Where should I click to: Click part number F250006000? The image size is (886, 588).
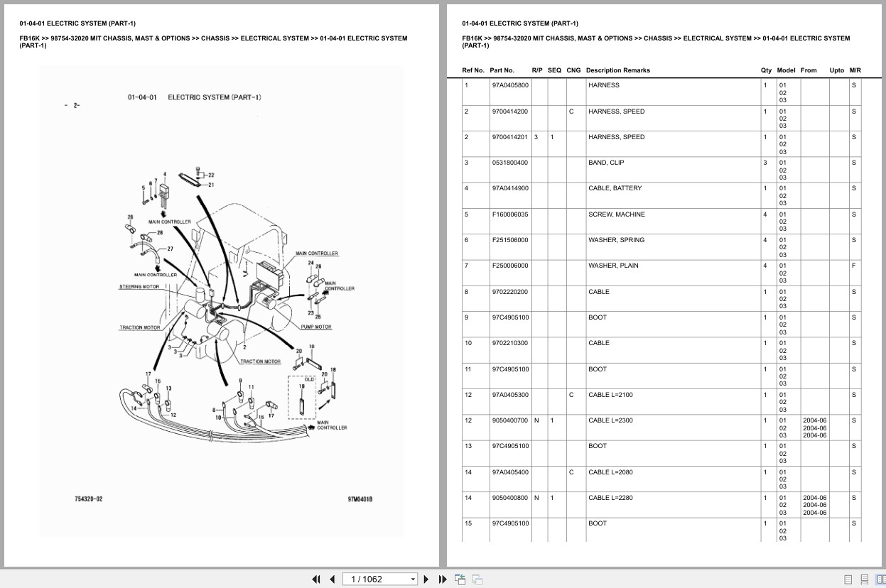coord(510,266)
